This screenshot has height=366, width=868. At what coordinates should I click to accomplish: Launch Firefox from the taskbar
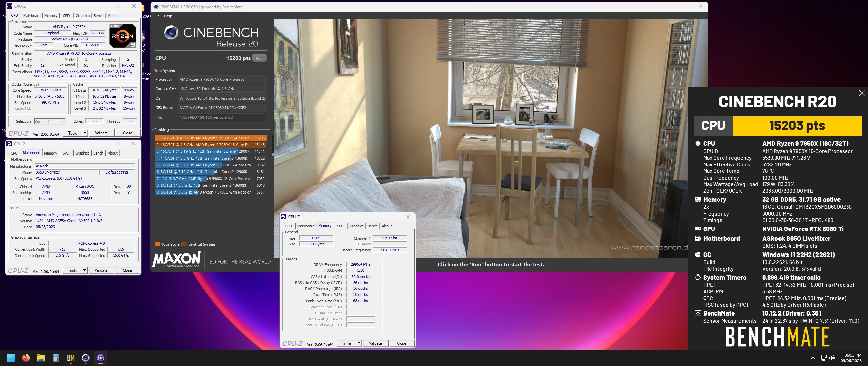click(26, 358)
